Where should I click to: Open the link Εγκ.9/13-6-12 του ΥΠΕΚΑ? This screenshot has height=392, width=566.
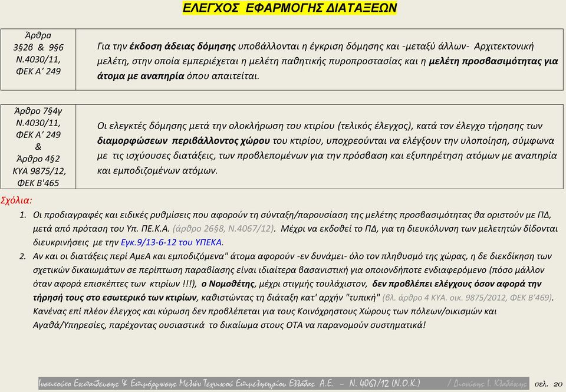click(x=172, y=242)
